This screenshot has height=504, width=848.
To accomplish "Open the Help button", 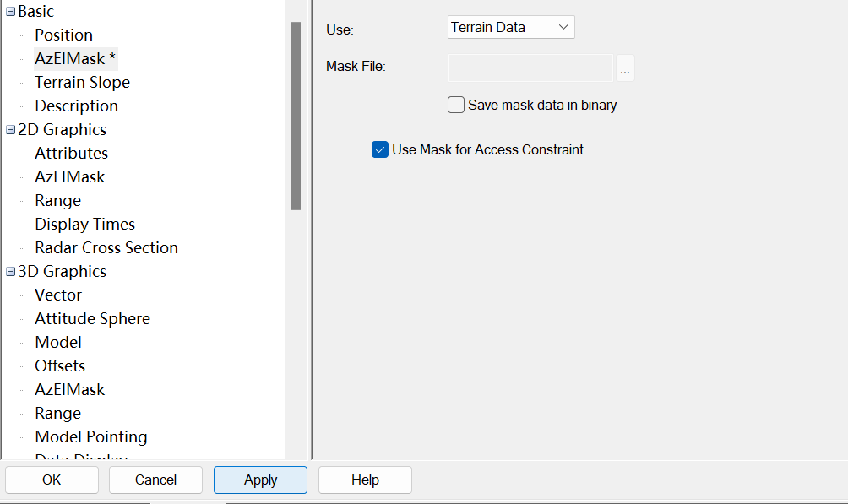I will [x=365, y=480].
